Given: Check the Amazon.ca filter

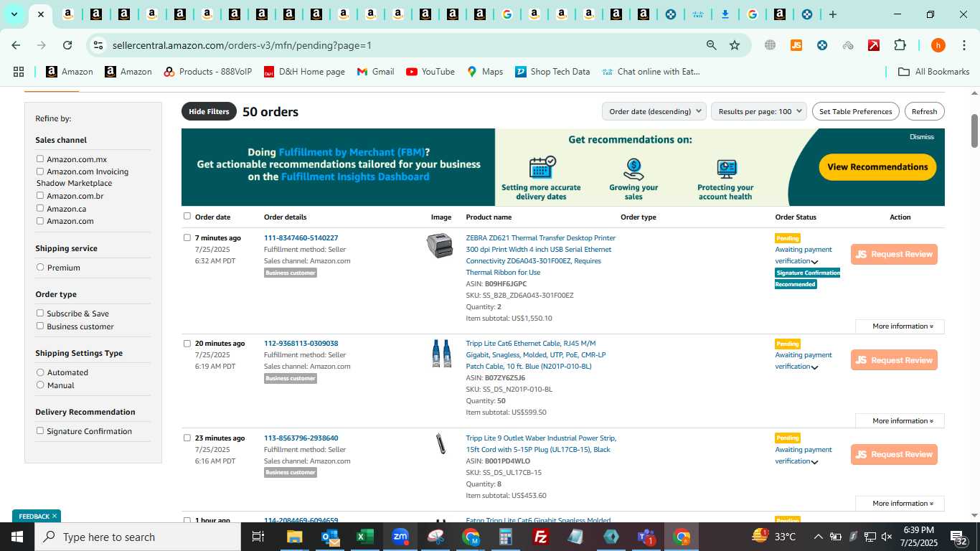Looking at the screenshot, I should [x=40, y=208].
